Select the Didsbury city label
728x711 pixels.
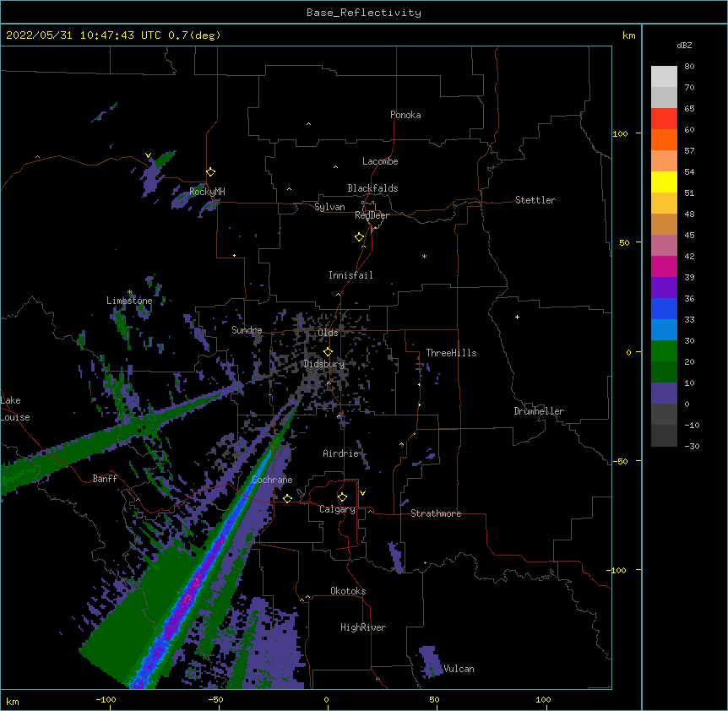(x=324, y=364)
